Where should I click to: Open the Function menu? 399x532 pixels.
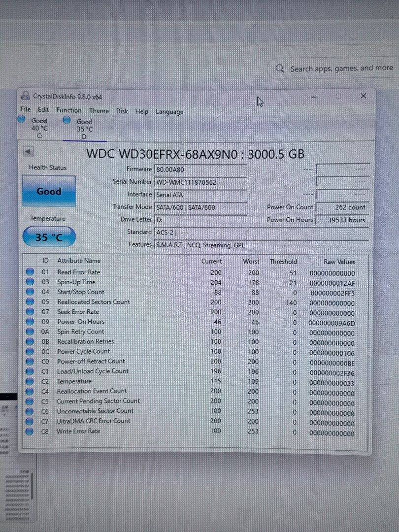click(x=69, y=110)
